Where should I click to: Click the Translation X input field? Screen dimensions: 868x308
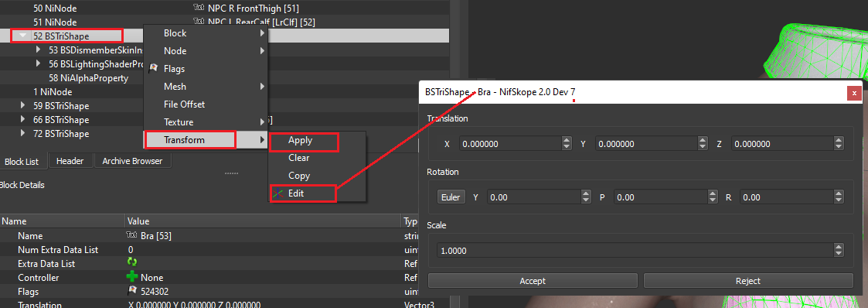click(510, 143)
